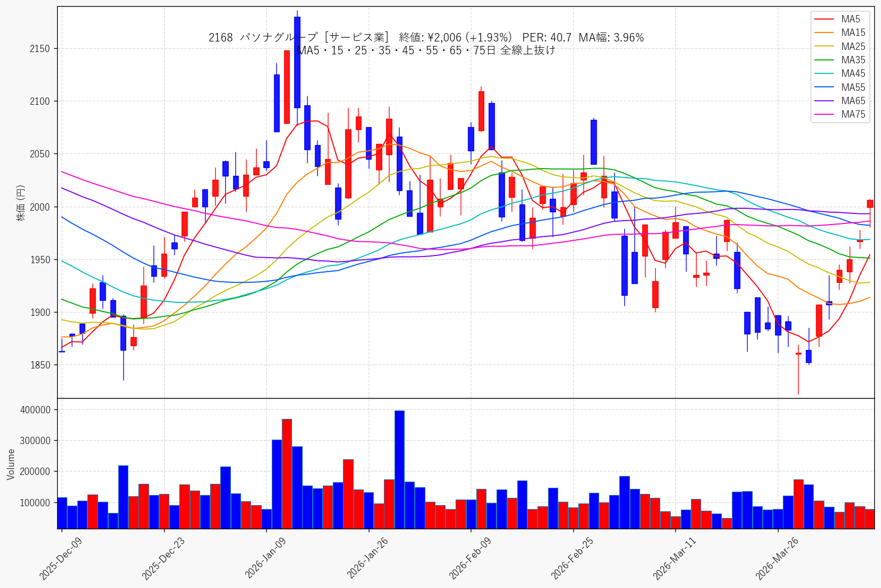
Task: Click the 400000 volume axis label
Action: 35,410
